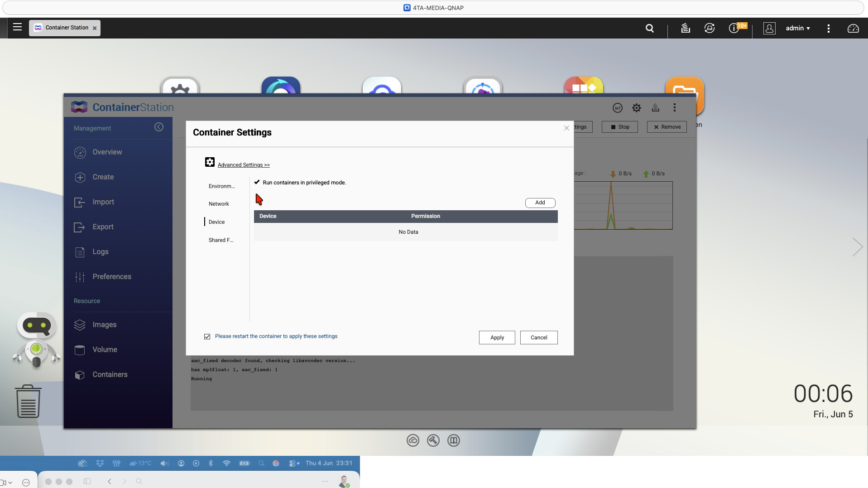Click the Qboost robot widget

click(37, 340)
